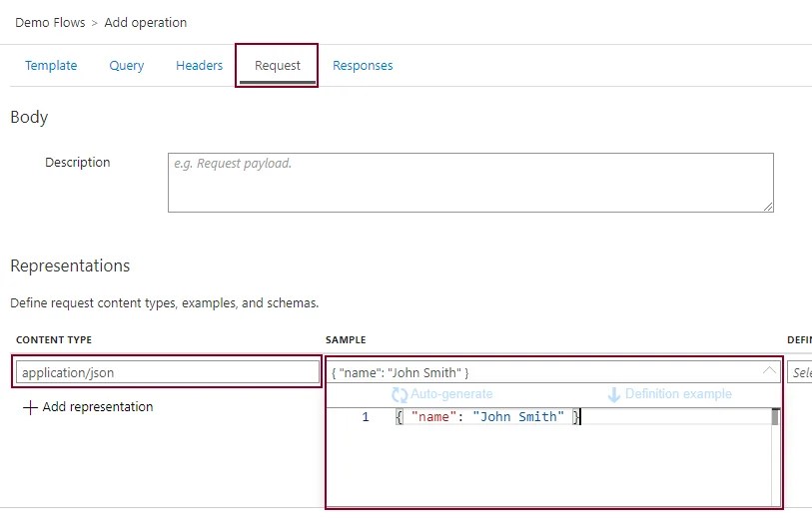Image resolution: width=812 pixels, height=521 pixels.
Task: Click the "Description" field label
Action: click(78, 163)
